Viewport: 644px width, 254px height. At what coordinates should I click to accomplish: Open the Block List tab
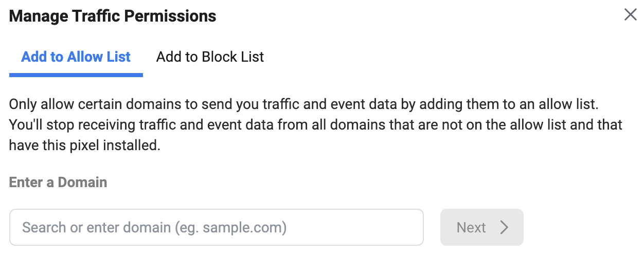[x=210, y=57]
